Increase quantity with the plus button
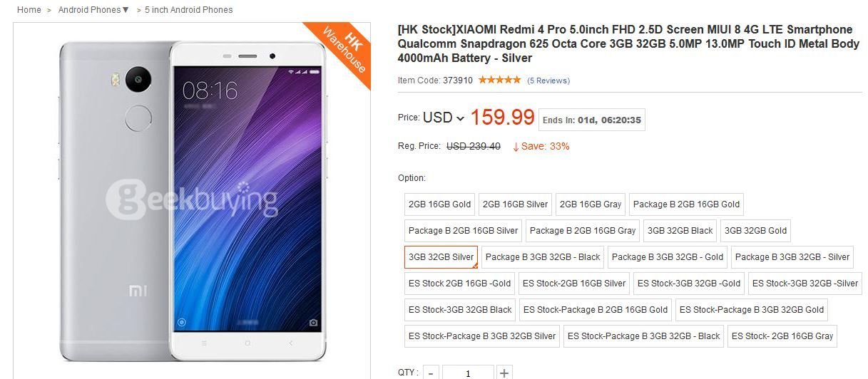The height and width of the screenshot is (379, 868). pyautogui.click(x=504, y=373)
